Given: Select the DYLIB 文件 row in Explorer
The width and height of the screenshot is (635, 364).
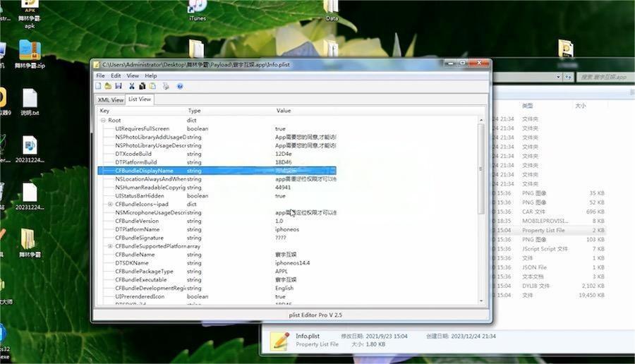Looking at the screenshot, I should [550, 286].
